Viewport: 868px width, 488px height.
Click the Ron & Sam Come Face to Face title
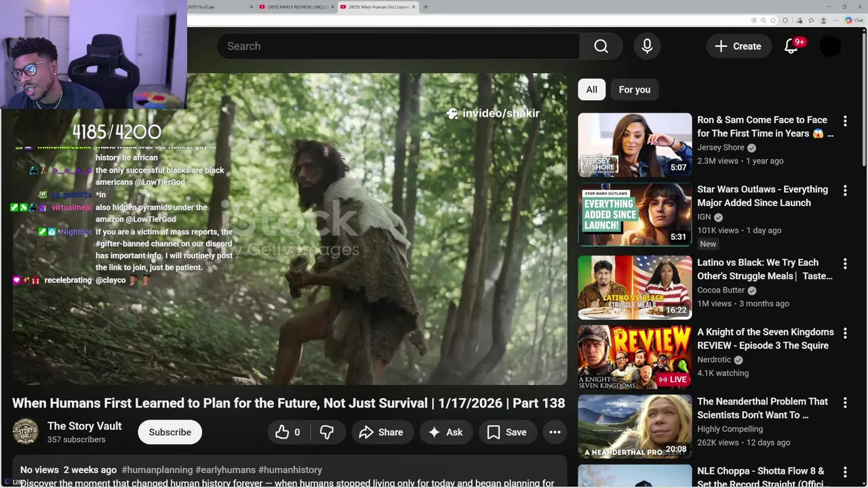tap(765, 127)
